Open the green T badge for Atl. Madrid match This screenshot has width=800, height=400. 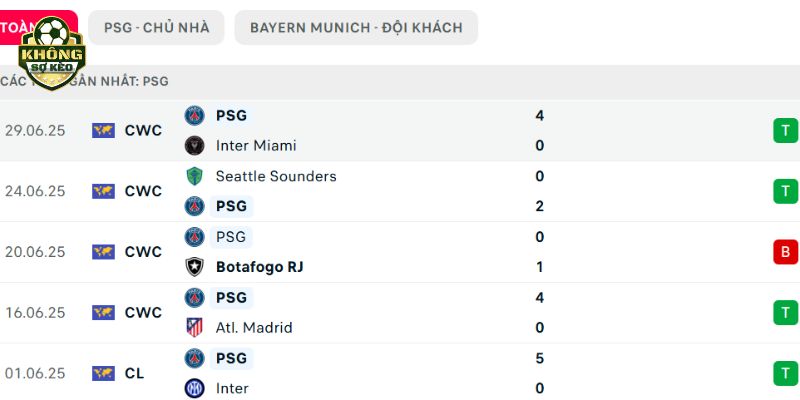[786, 313]
